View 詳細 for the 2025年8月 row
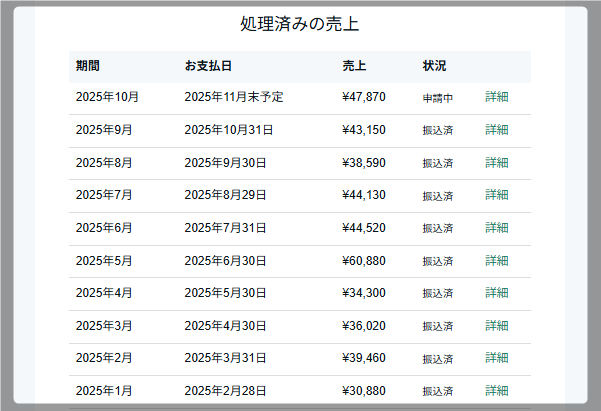Image resolution: width=601 pixels, height=411 pixels. pos(497,163)
